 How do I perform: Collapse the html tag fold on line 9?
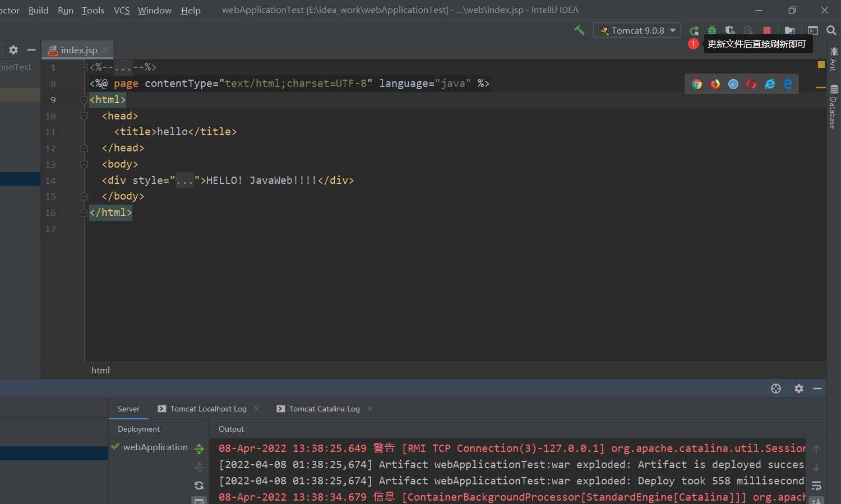(x=84, y=100)
